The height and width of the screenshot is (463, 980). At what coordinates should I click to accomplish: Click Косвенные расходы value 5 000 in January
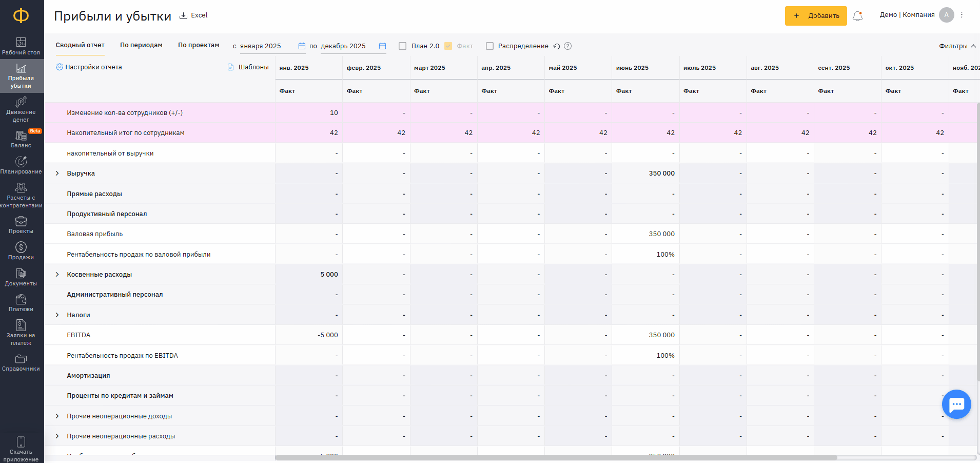point(329,275)
